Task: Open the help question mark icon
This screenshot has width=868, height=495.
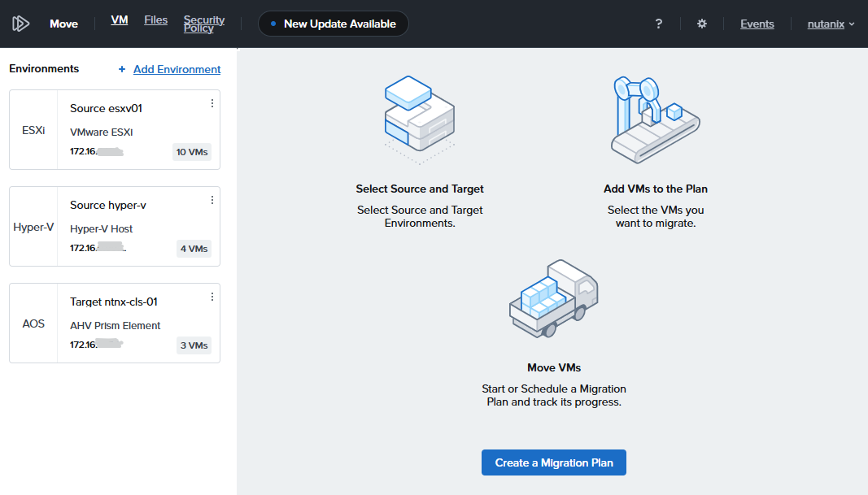Action: coord(659,24)
